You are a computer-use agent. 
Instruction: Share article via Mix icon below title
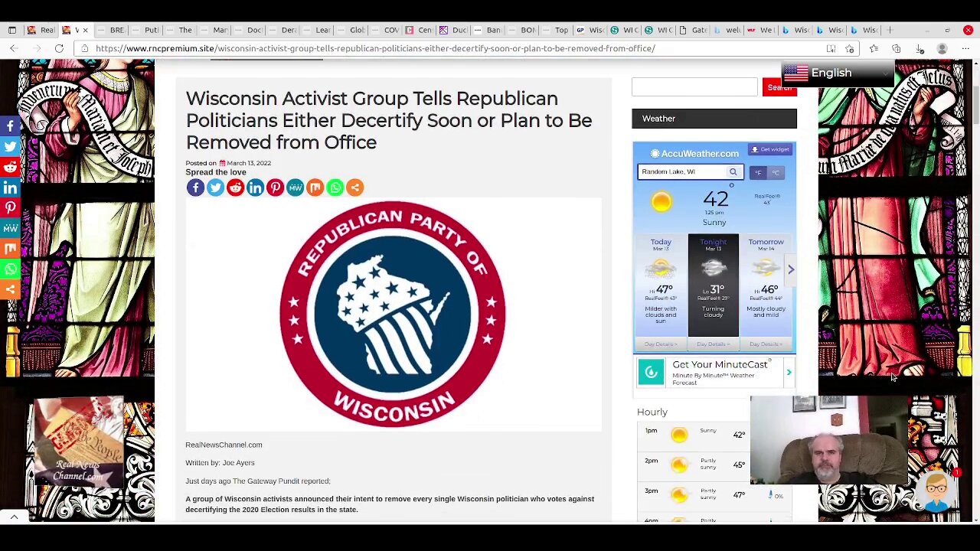[x=315, y=187]
